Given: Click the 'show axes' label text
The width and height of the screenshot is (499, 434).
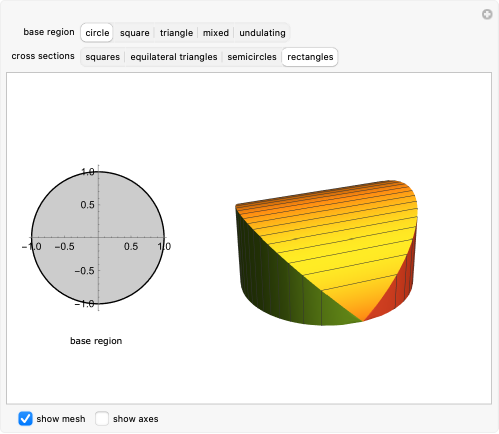Looking at the screenshot, I should pos(136,419).
